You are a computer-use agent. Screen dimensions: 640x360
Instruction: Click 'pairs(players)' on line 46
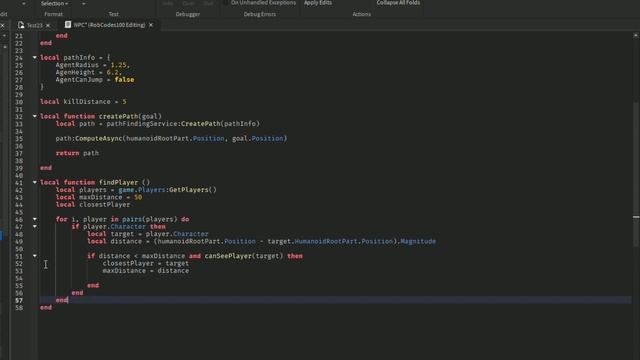[150, 219]
